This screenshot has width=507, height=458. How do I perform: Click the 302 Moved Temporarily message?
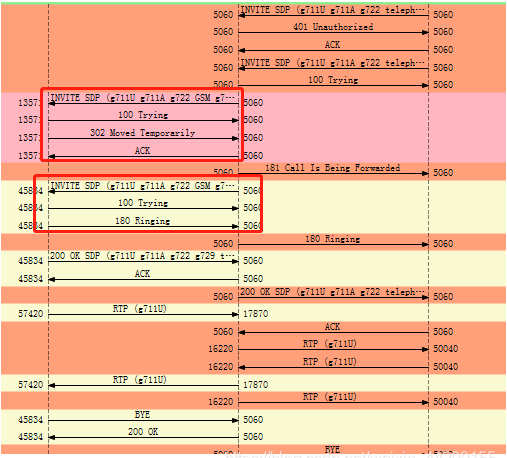[x=143, y=133]
